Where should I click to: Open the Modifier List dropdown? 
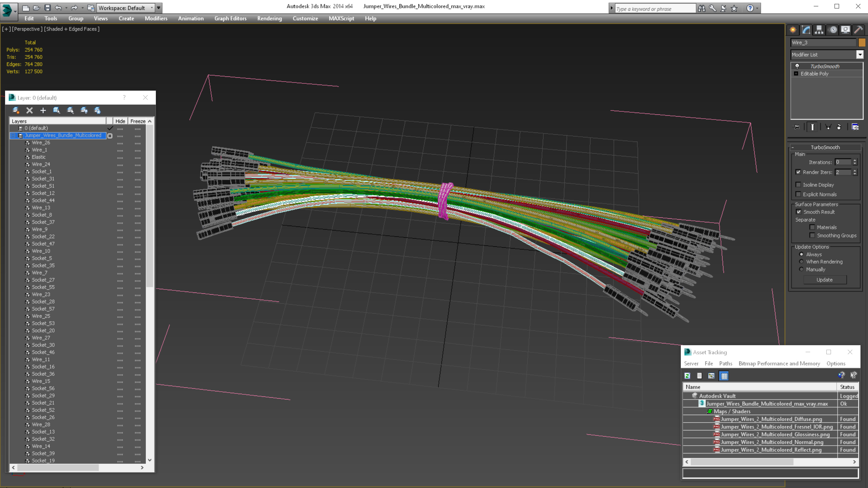click(860, 55)
